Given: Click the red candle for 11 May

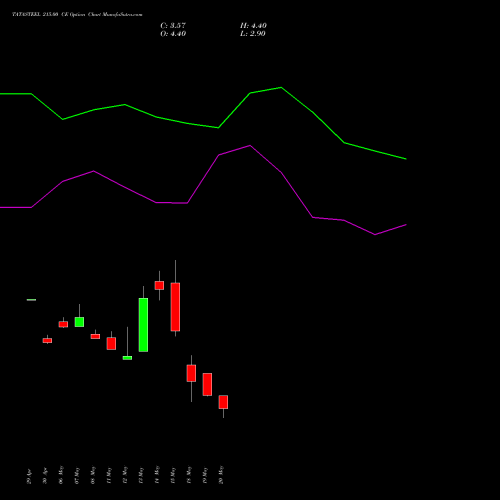Looking at the screenshot, I should point(111,344).
